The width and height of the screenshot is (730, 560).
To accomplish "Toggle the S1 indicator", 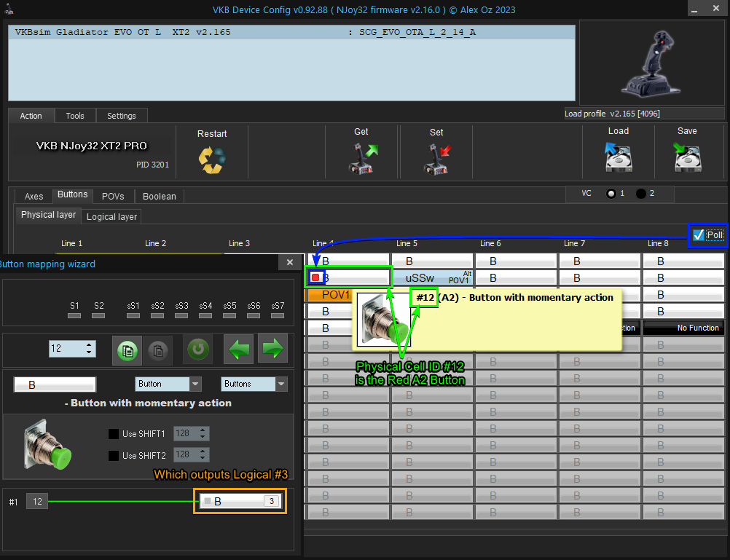I will [74, 315].
